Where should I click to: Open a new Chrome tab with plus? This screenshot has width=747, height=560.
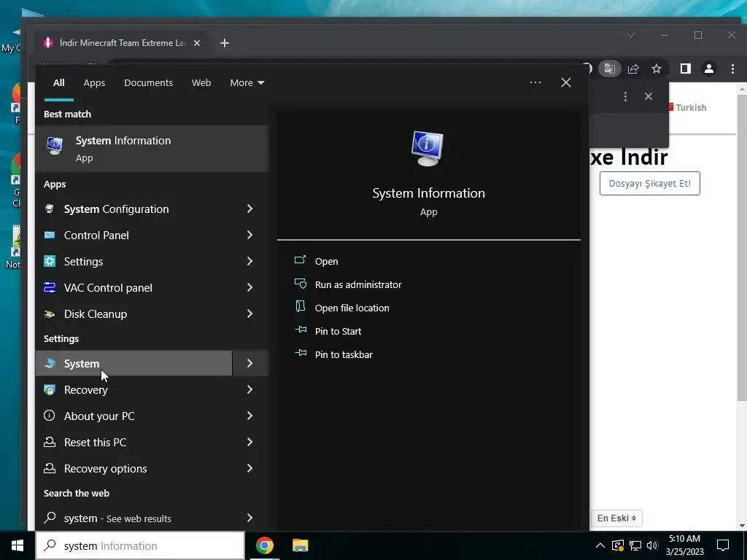click(225, 43)
